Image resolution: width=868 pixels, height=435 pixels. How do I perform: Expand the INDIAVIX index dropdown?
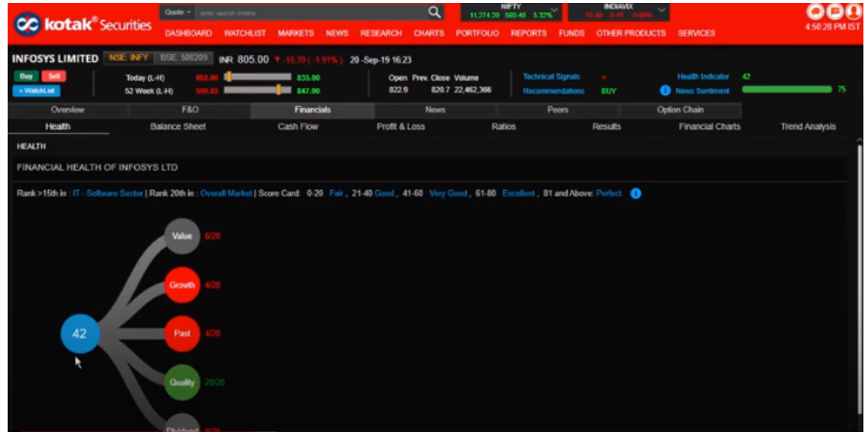[x=663, y=11]
